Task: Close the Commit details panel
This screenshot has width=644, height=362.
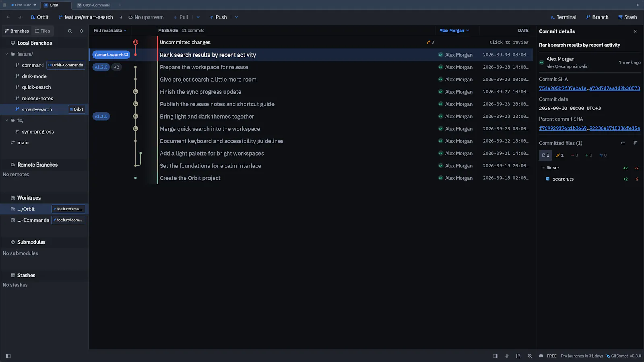Action: point(635,31)
